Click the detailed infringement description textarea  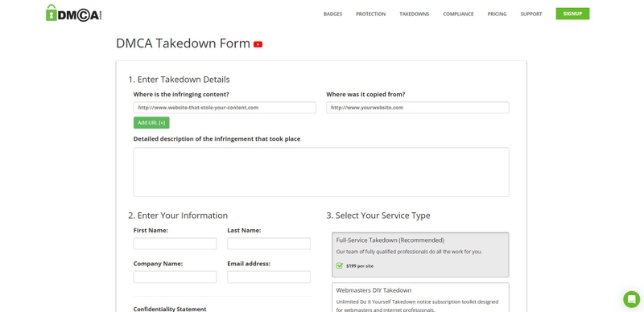pos(321,172)
